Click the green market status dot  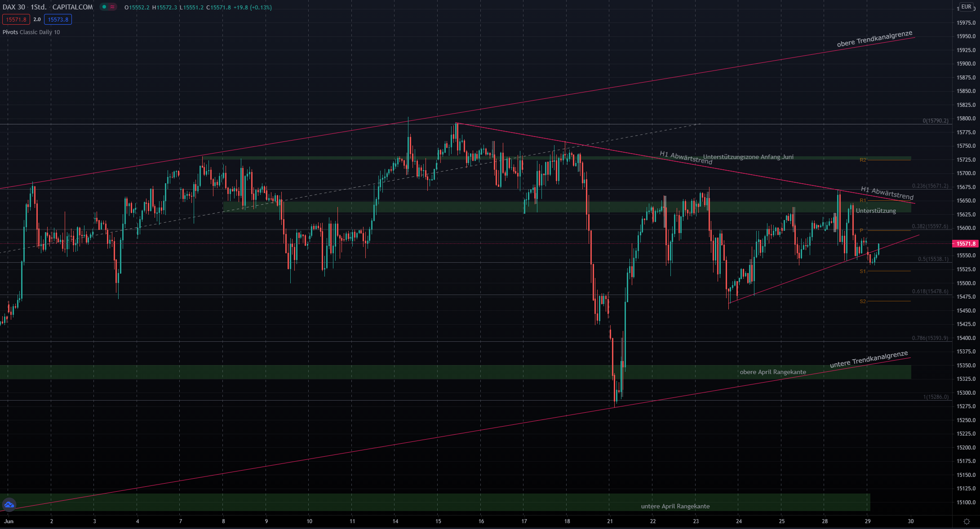tap(104, 7)
